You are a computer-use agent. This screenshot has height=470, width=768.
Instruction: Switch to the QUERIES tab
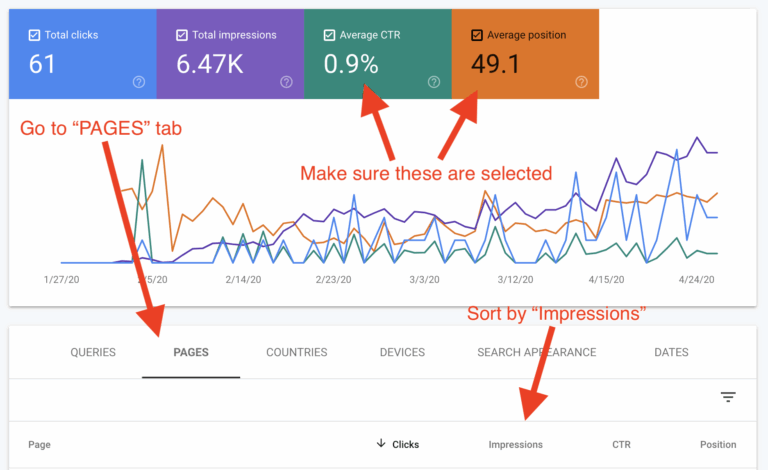[93, 352]
